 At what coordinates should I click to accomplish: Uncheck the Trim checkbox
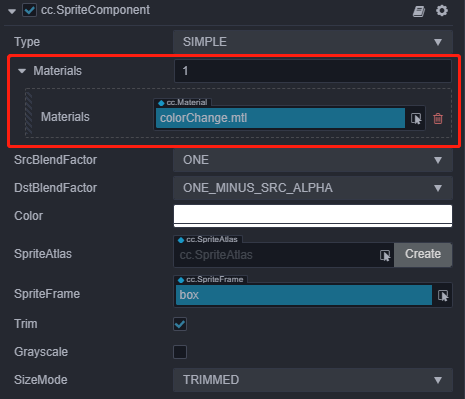click(180, 324)
